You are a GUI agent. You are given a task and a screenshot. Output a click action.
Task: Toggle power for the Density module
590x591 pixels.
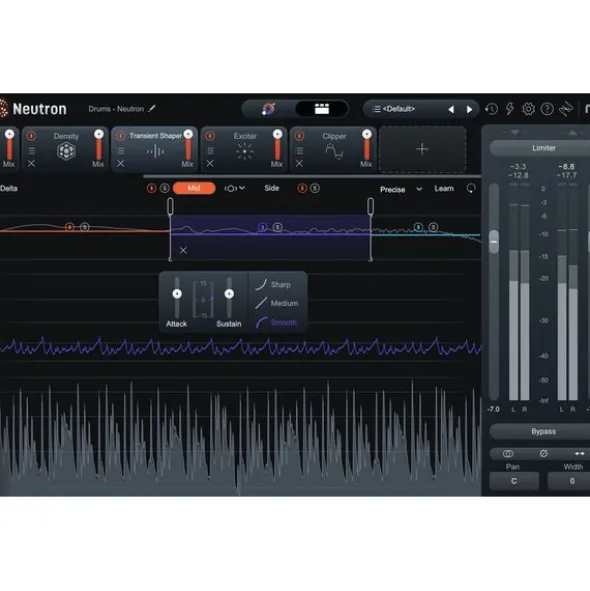coord(31,136)
